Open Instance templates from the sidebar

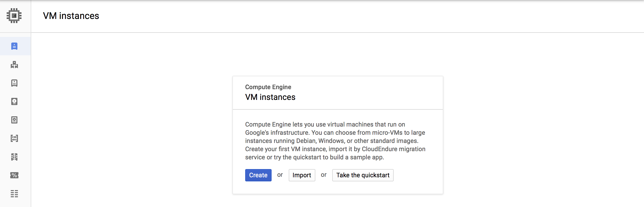(14, 83)
